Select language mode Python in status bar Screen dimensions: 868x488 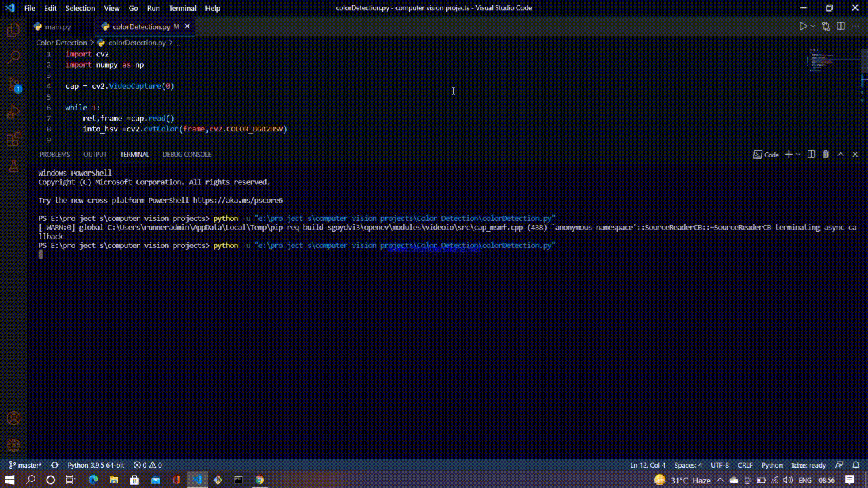[772, 465]
